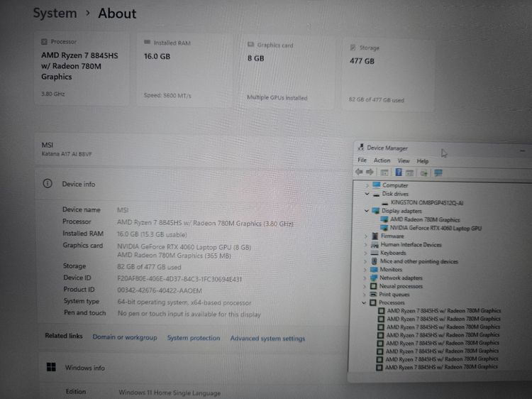Click Speed: 5600 MT/s text on RAM card
Screen dimensions: 532x399
click(x=167, y=95)
